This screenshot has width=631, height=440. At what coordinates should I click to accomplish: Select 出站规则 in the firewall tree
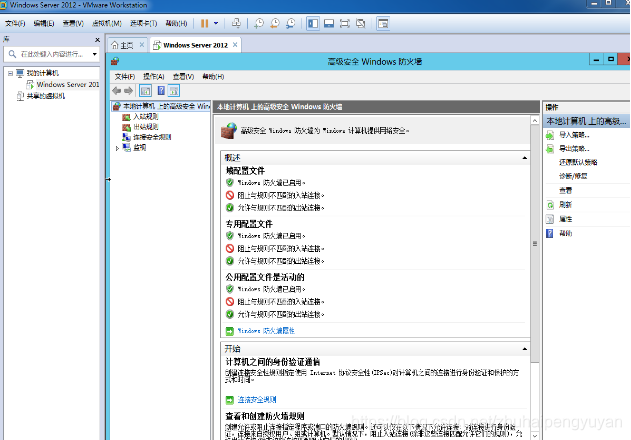click(x=140, y=127)
